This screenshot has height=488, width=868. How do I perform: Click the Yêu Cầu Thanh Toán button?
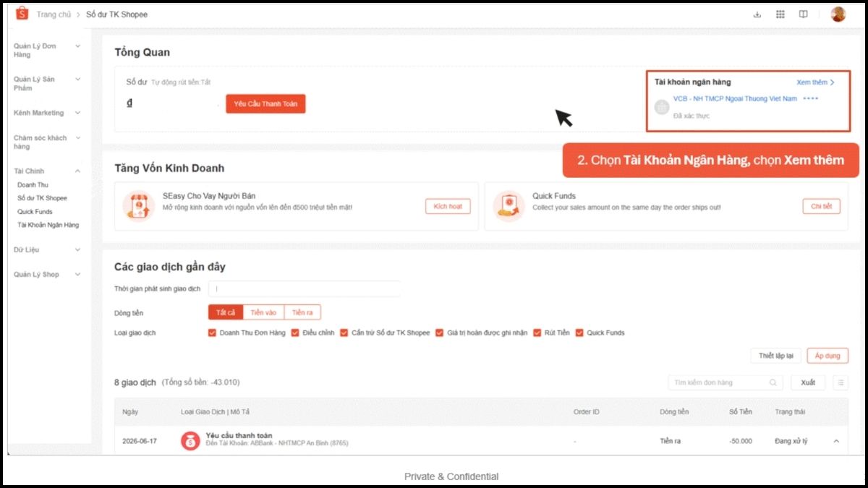click(265, 104)
